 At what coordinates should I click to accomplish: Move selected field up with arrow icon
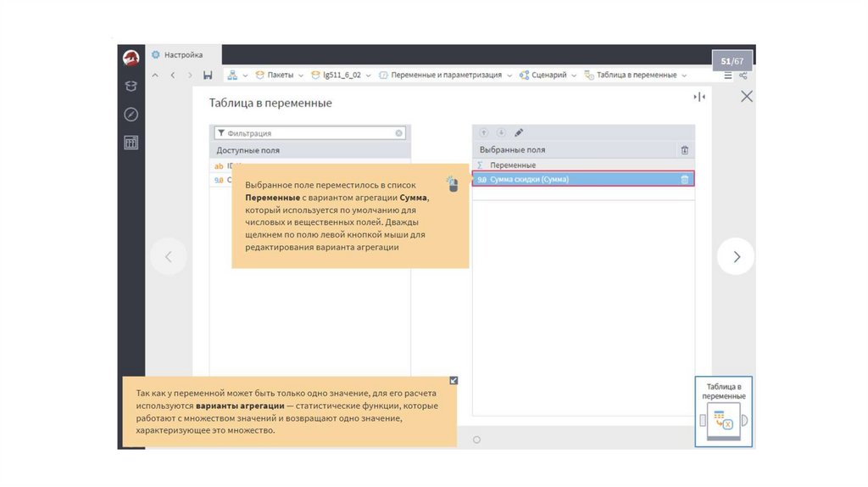click(x=484, y=132)
